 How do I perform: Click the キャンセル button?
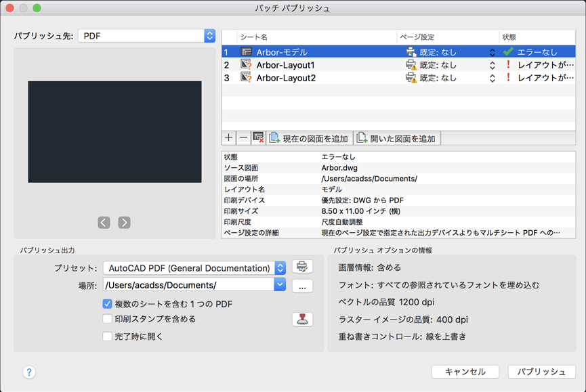click(x=465, y=372)
